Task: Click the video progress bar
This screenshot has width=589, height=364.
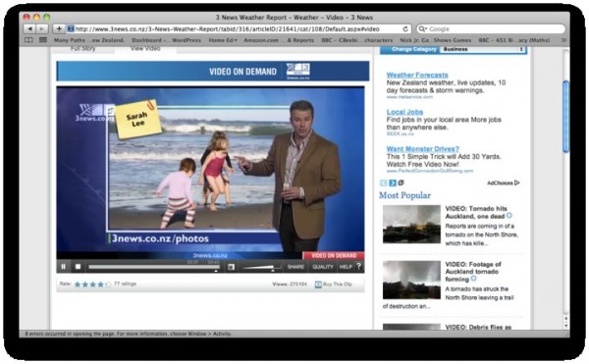Action: click(x=154, y=267)
